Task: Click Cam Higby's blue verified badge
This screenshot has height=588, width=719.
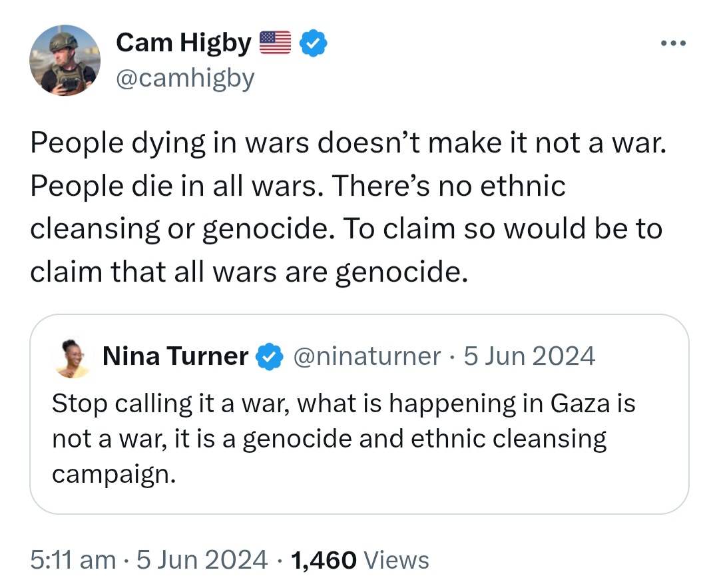Action: click(313, 43)
